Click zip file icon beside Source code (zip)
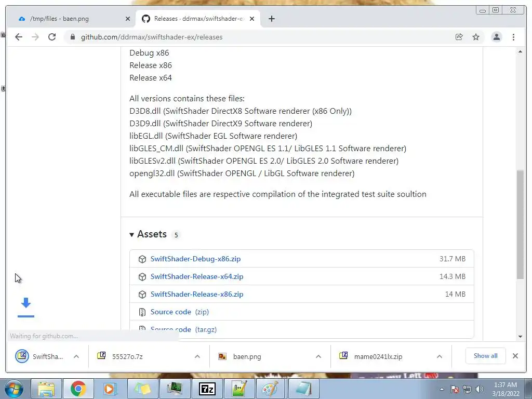The width and height of the screenshot is (532, 399). (x=142, y=312)
